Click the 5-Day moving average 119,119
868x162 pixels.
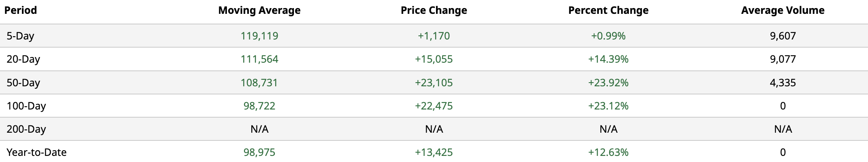tap(259, 36)
